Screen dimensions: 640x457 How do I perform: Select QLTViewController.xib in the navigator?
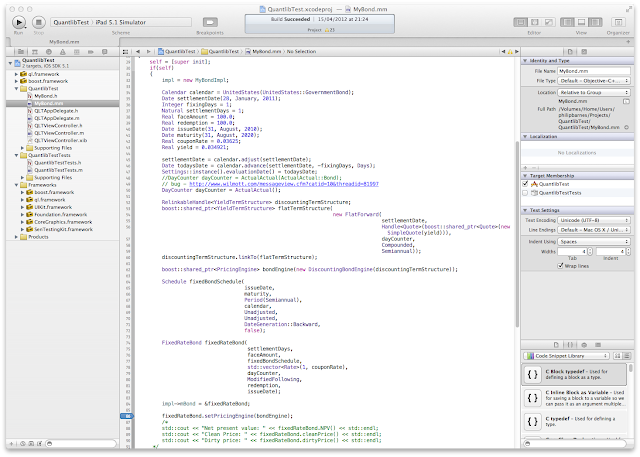click(x=60, y=141)
